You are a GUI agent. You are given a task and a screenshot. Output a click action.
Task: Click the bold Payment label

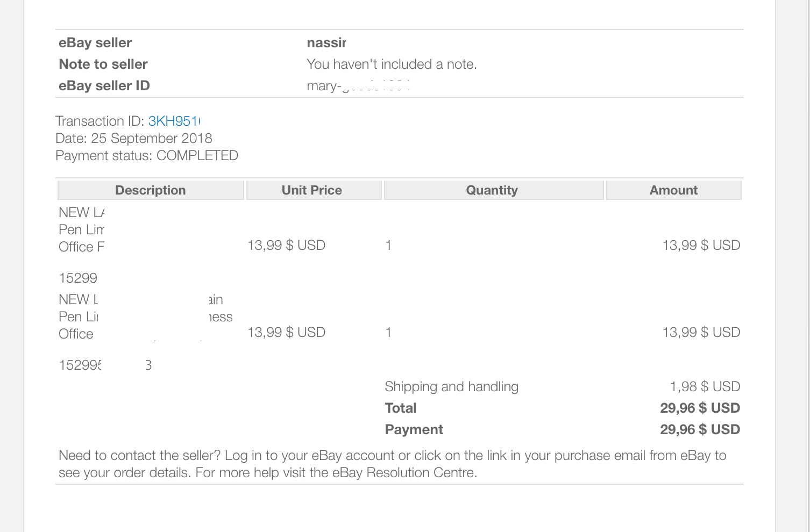[x=414, y=430]
